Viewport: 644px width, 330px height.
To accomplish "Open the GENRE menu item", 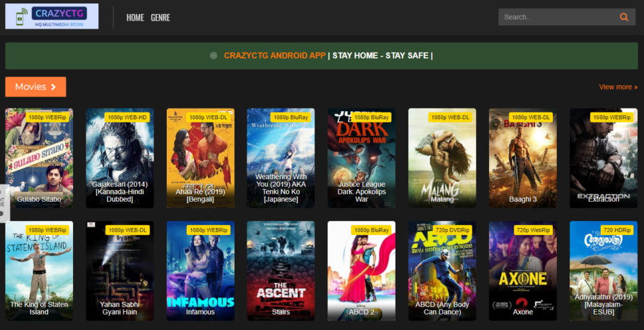I will [x=160, y=17].
